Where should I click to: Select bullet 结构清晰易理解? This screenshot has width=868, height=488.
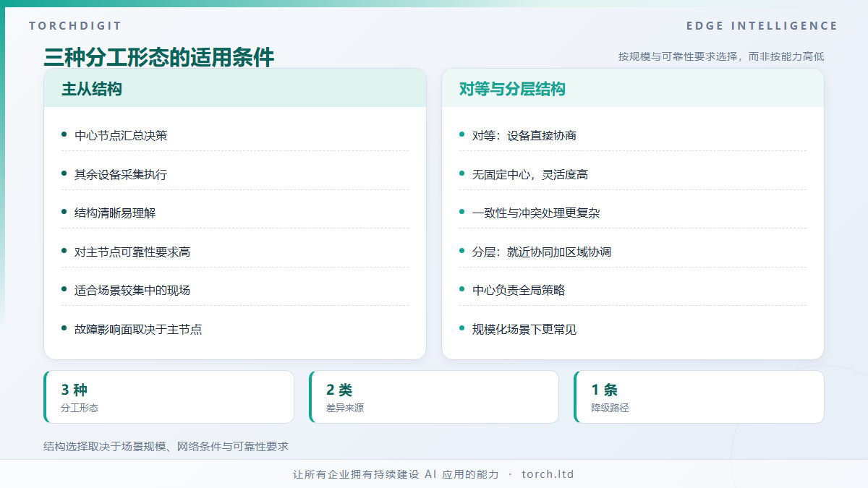(115, 213)
